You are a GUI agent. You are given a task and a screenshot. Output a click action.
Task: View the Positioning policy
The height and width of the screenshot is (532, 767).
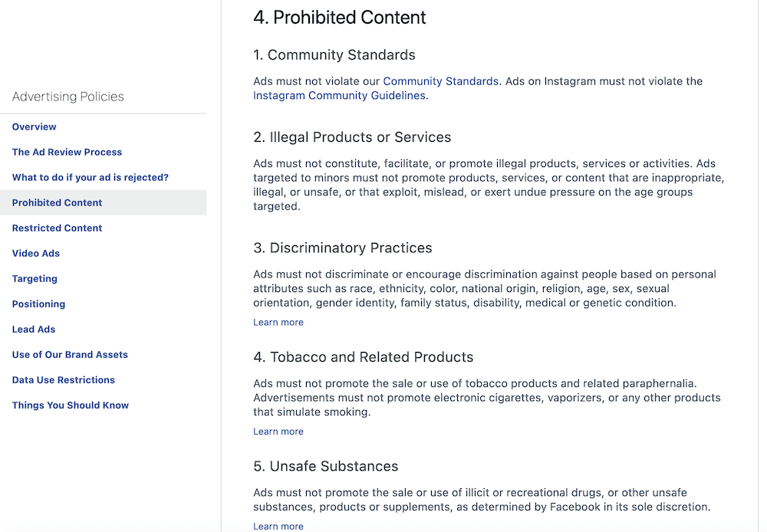point(38,304)
